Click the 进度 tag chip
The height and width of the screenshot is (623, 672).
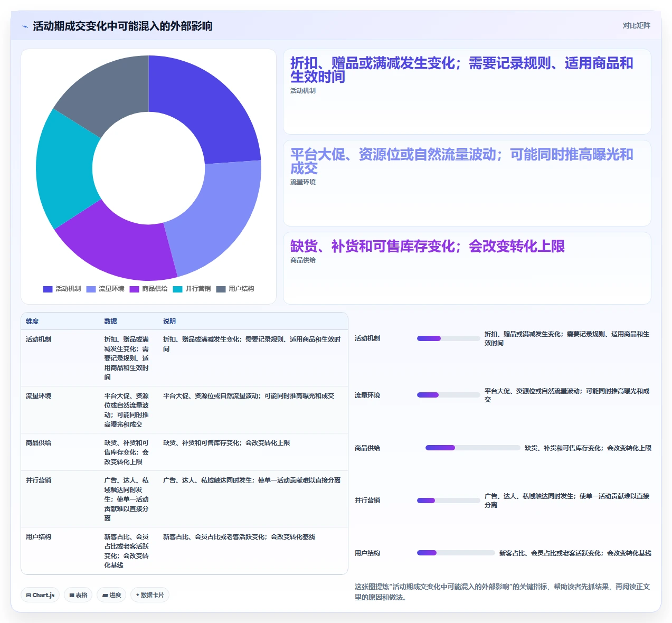click(x=111, y=595)
